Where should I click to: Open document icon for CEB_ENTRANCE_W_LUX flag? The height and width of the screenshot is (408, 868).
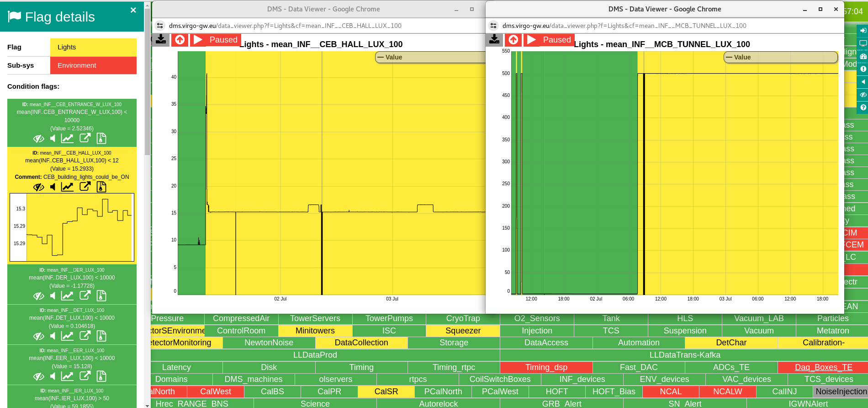coord(101,138)
